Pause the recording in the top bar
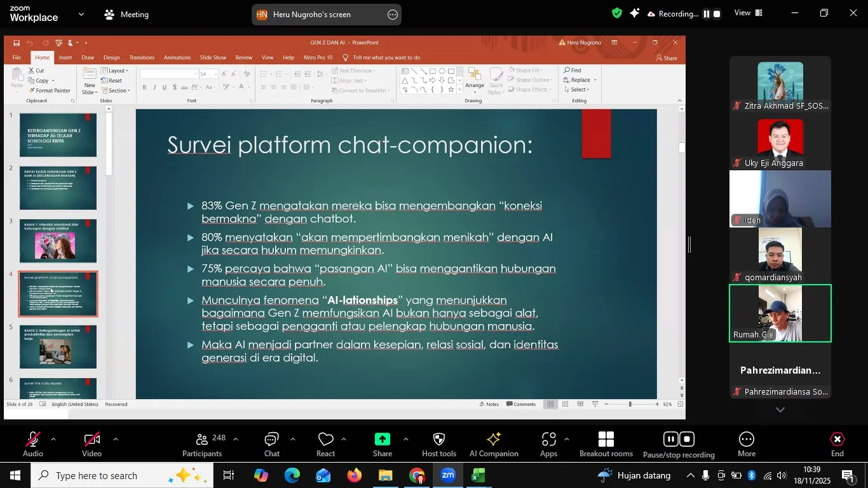 (x=706, y=14)
